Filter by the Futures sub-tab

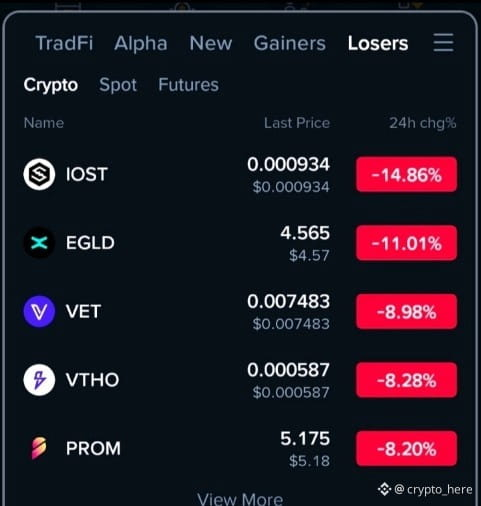coord(188,84)
